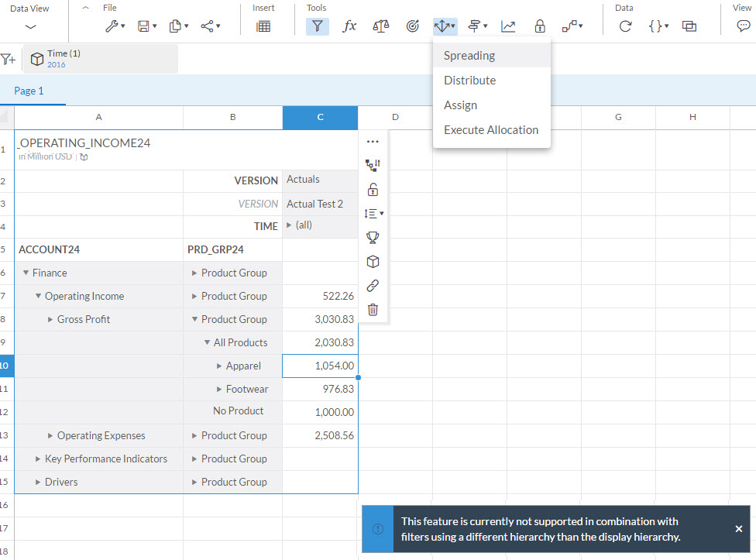This screenshot has height=560, width=756.
Task: Click the 522.26 value cell
Action: coord(320,296)
